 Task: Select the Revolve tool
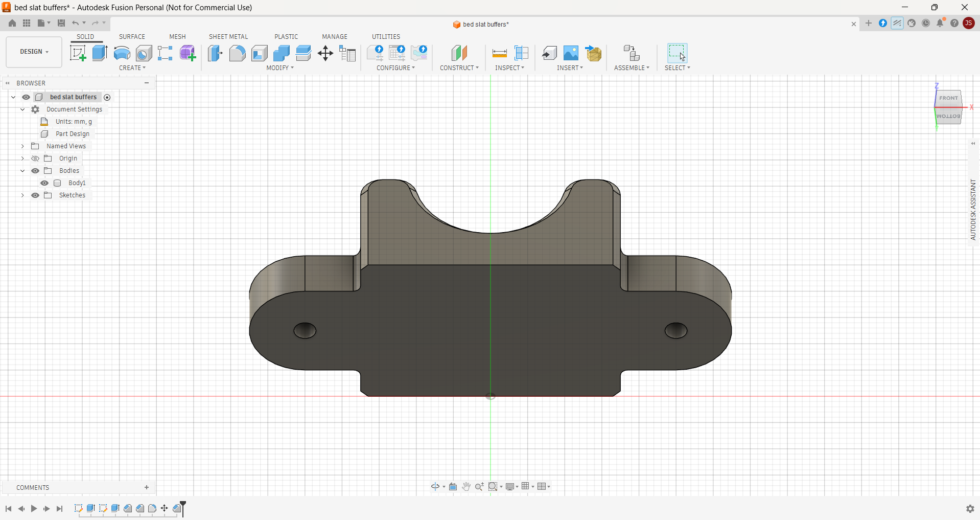click(122, 53)
